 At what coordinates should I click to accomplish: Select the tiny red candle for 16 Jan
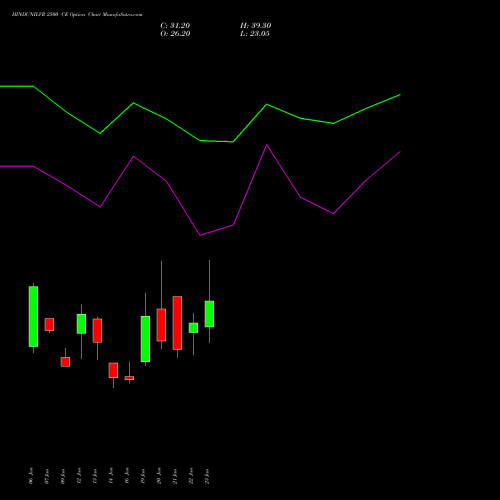click(129, 378)
